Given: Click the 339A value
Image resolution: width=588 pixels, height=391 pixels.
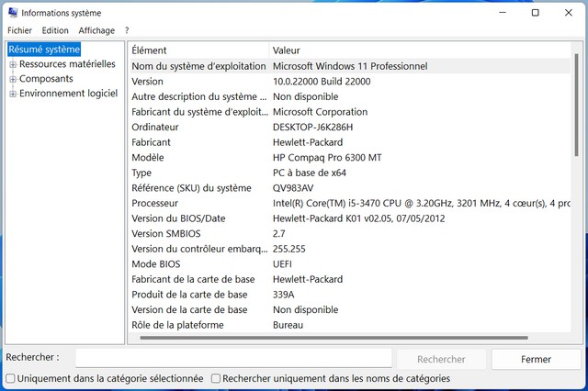Looking at the screenshot, I should pyautogui.click(x=284, y=295).
